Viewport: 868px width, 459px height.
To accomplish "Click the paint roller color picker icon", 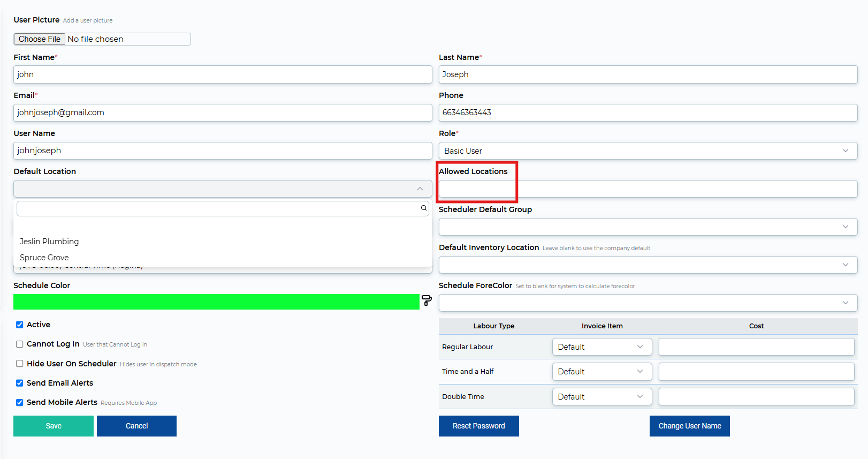I will [x=427, y=300].
